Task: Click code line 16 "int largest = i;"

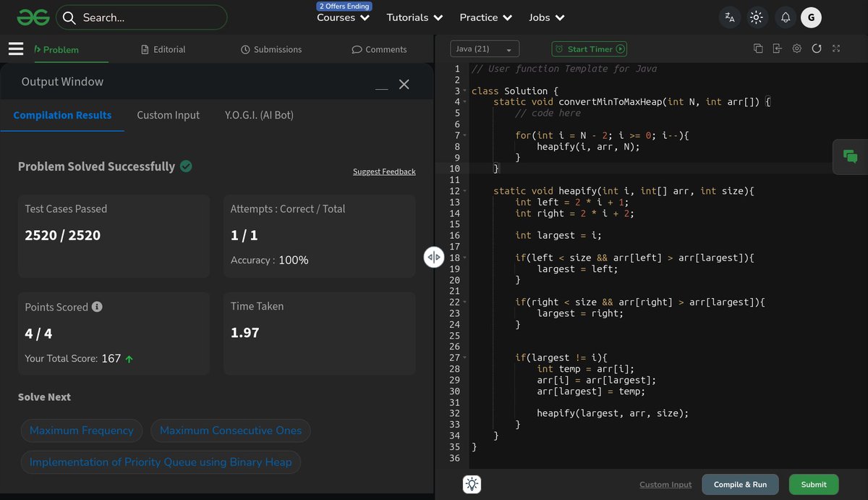Action: pos(558,235)
